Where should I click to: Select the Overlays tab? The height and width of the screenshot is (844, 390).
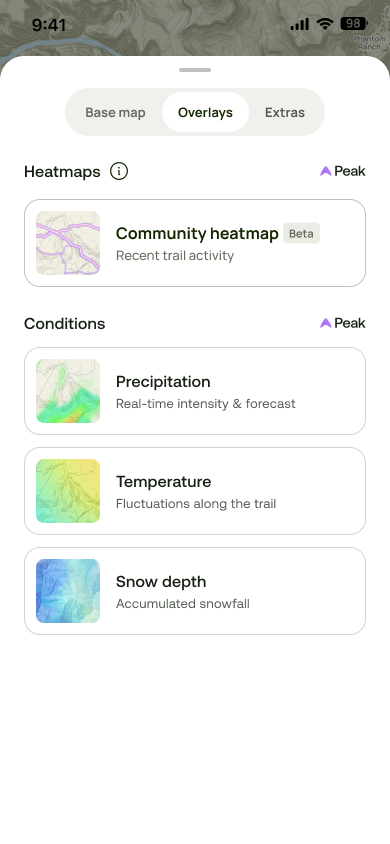205,112
